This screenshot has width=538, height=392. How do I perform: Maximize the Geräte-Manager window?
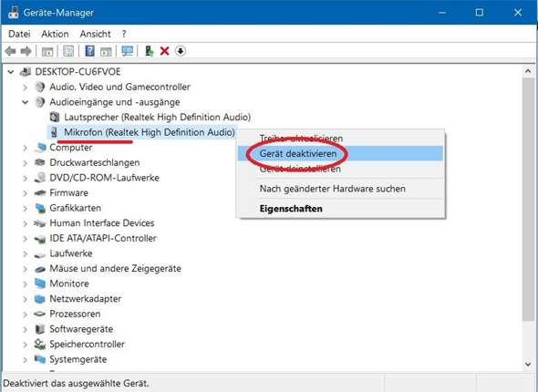pos(480,13)
